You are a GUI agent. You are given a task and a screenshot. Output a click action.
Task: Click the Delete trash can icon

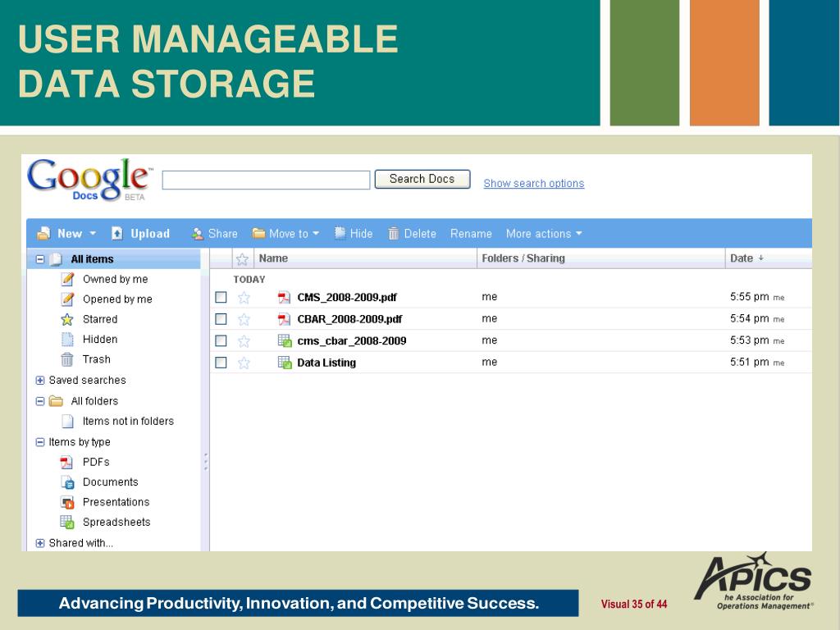(x=393, y=233)
